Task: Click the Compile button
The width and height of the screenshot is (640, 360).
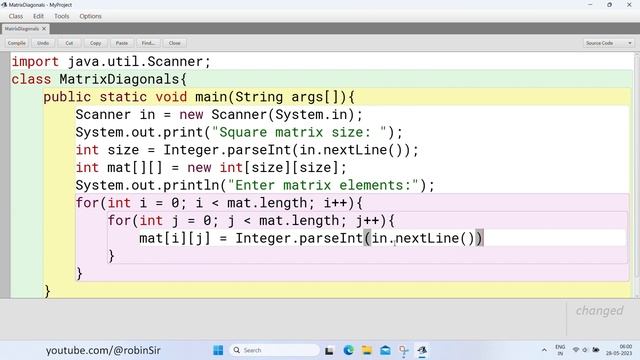Action: [17, 43]
